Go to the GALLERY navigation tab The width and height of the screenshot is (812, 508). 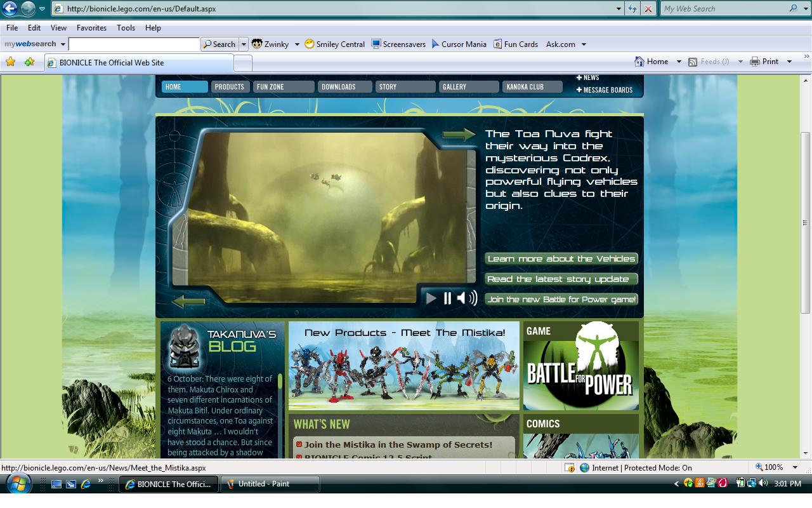coord(469,87)
